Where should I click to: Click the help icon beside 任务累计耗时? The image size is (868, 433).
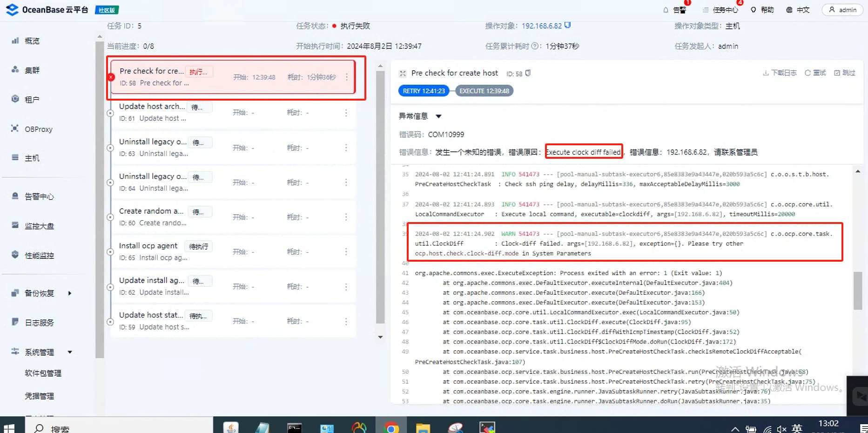pos(535,46)
